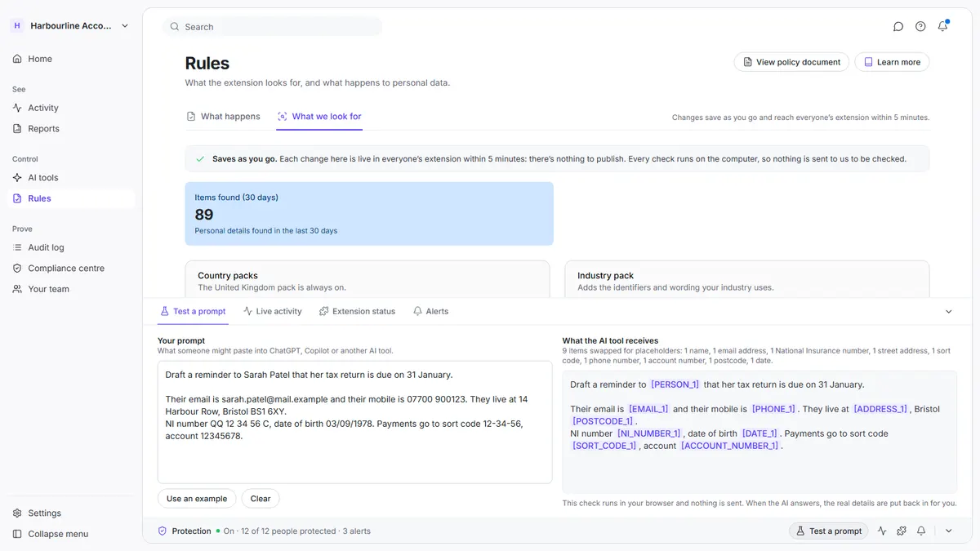Image resolution: width=980 pixels, height=551 pixels.
Task: Click the alerts bell icon in status bar
Action: [x=921, y=531]
